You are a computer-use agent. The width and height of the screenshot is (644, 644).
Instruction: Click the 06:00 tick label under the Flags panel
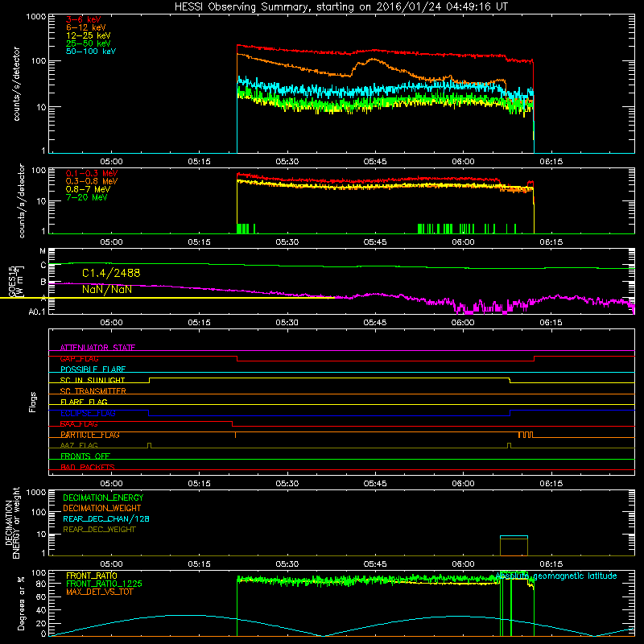coord(463,484)
